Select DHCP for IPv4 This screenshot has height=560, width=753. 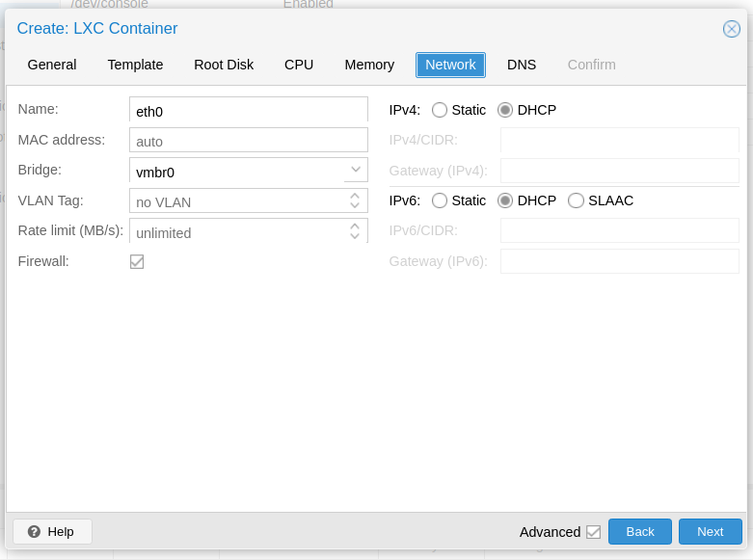point(505,110)
